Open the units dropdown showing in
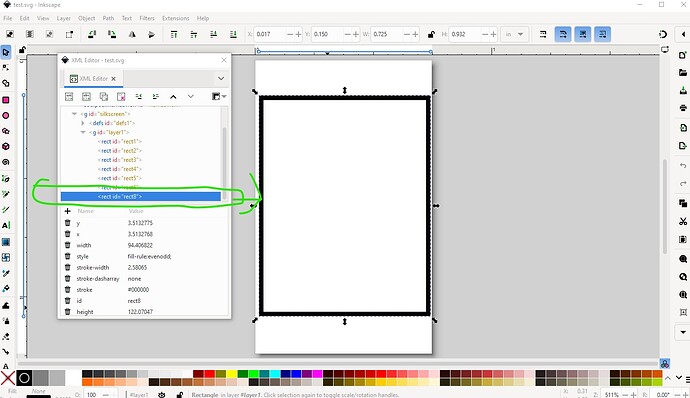 point(514,34)
